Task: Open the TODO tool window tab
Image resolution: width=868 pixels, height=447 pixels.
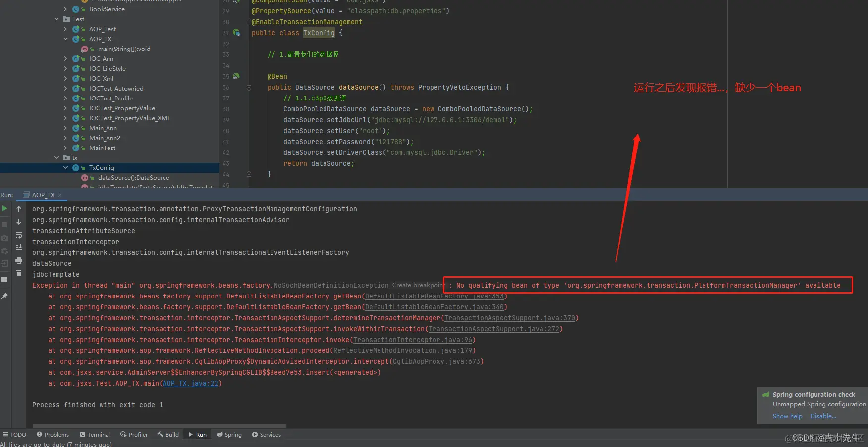Action: 14,435
